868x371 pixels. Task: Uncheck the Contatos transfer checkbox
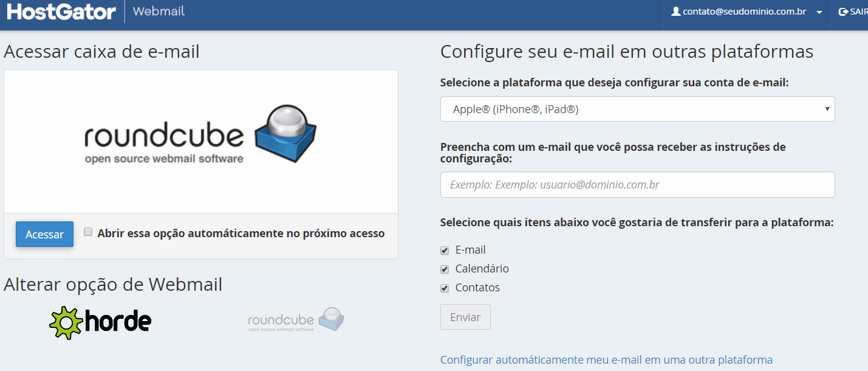click(x=445, y=288)
